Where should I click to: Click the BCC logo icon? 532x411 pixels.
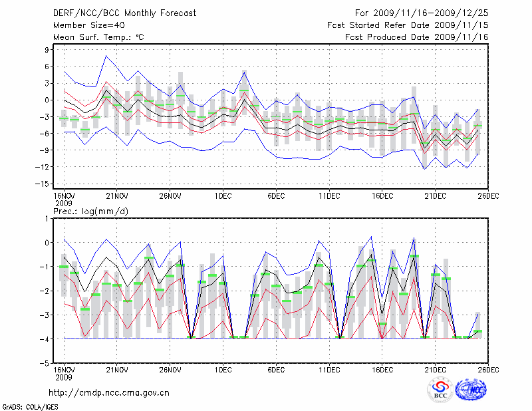(440, 389)
